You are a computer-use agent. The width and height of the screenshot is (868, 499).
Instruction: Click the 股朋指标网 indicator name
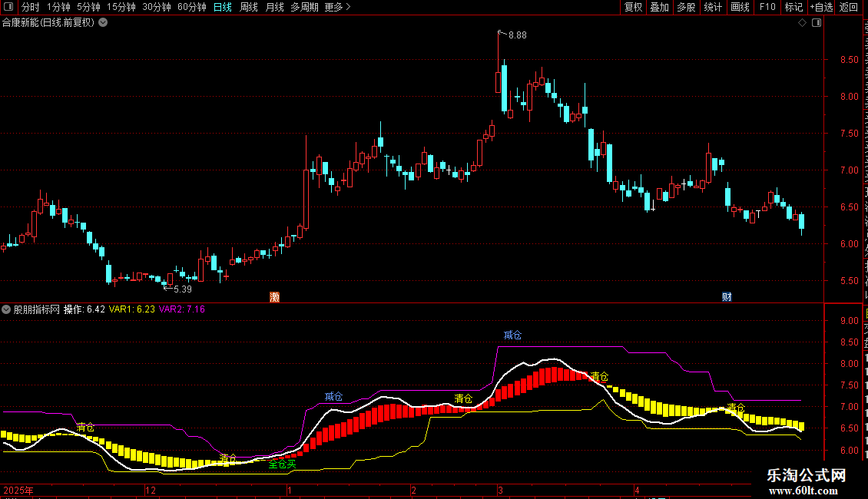click(x=37, y=309)
